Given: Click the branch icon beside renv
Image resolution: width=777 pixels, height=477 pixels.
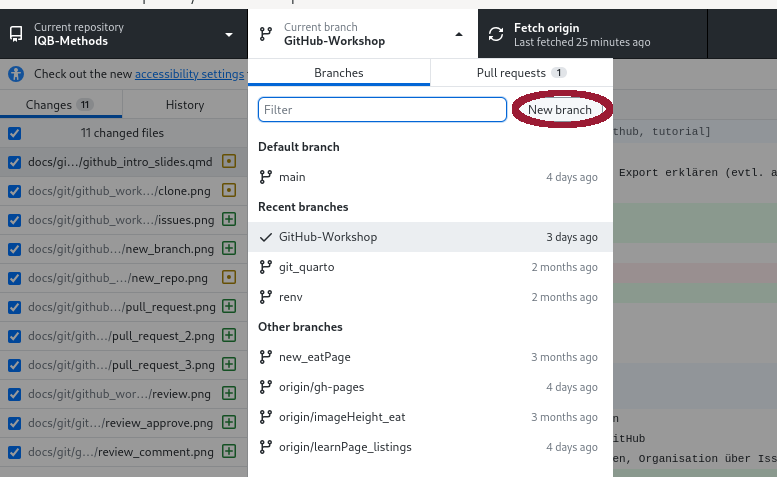Looking at the screenshot, I should point(266,297).
